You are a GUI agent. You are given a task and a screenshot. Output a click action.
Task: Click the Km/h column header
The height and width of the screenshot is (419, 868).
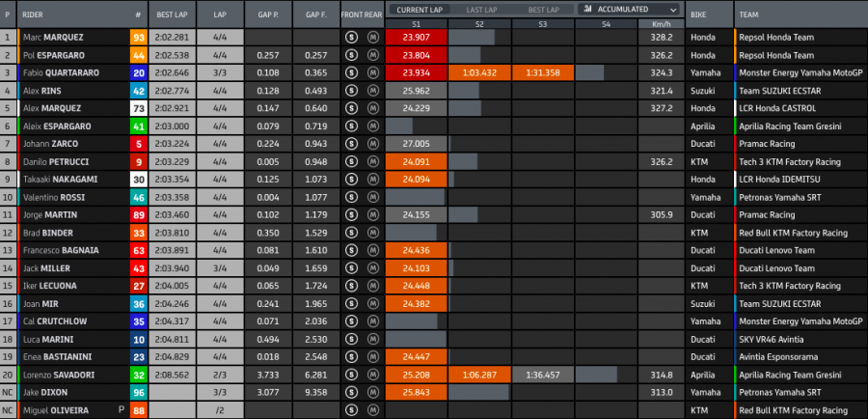(x=661, y=22)
